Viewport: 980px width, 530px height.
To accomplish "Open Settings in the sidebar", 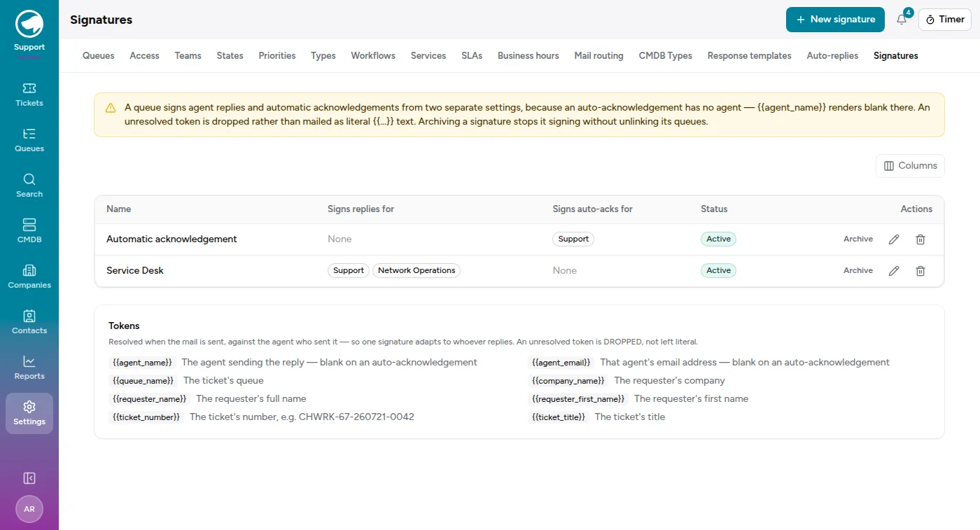I will point(29,413).
